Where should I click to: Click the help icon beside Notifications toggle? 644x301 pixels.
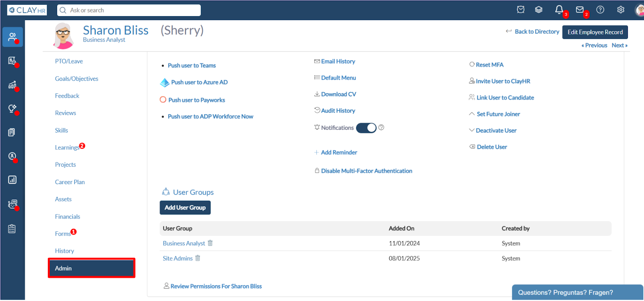click(381, 127)
